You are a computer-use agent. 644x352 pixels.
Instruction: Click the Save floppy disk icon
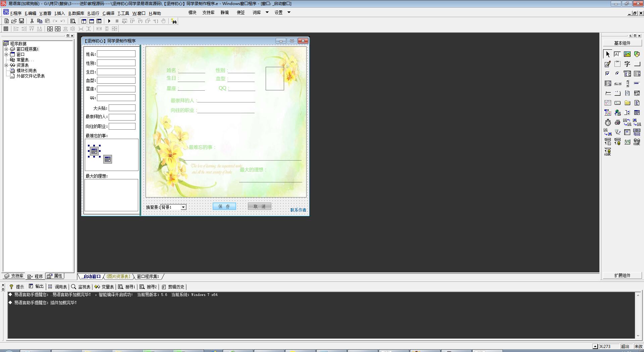pos(21,21)
